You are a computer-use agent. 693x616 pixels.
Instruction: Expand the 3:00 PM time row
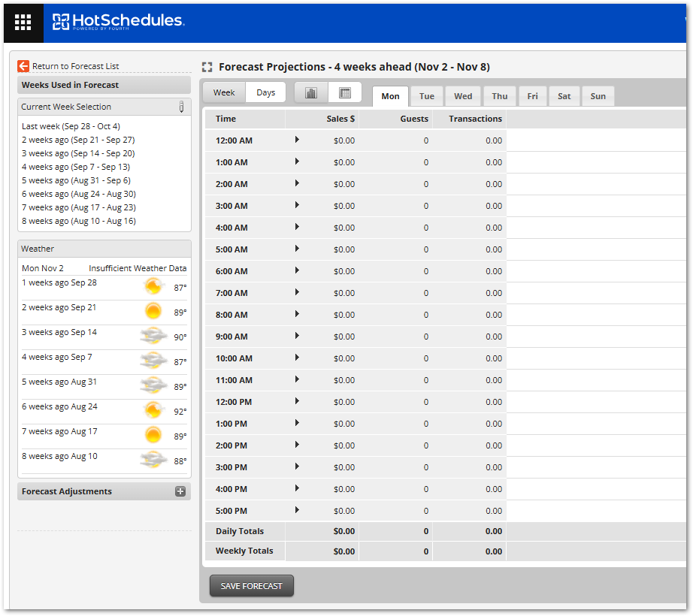(297, 467)
